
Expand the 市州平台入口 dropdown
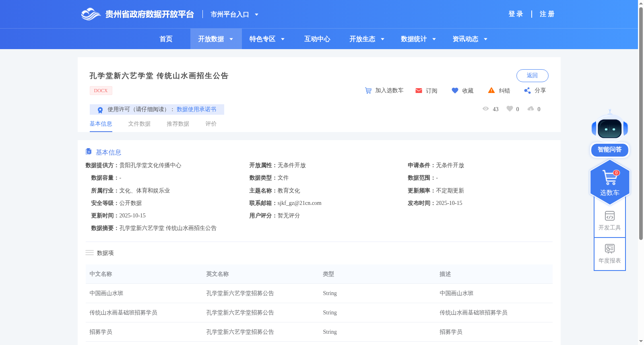(256, 14)
